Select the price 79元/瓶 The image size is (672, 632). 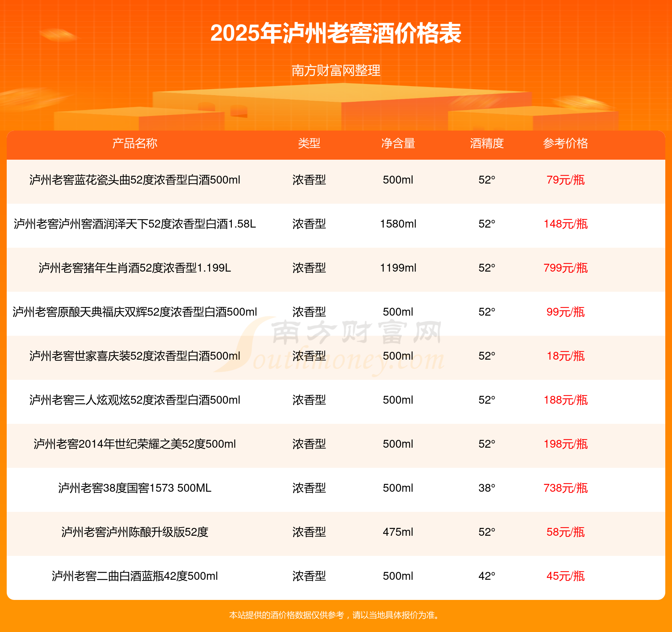(x=566, y=180)
